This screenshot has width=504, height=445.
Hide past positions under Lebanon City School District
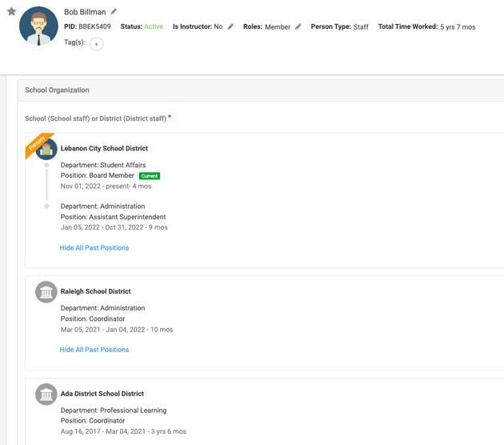pos(94,248)
